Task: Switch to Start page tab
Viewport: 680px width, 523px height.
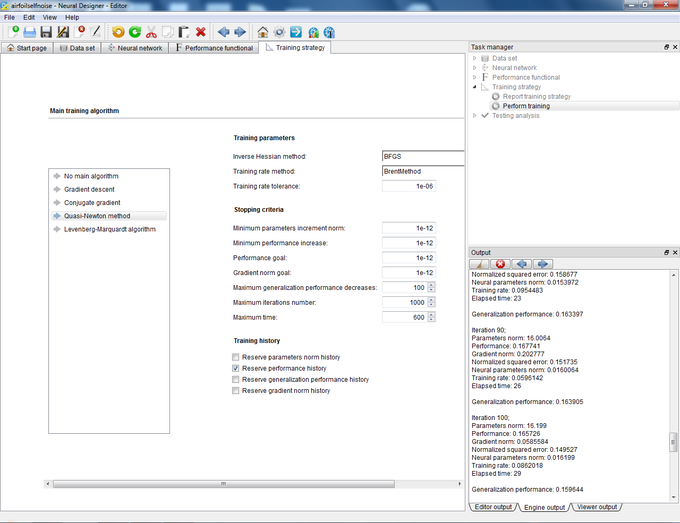Action: click(27, 48)
